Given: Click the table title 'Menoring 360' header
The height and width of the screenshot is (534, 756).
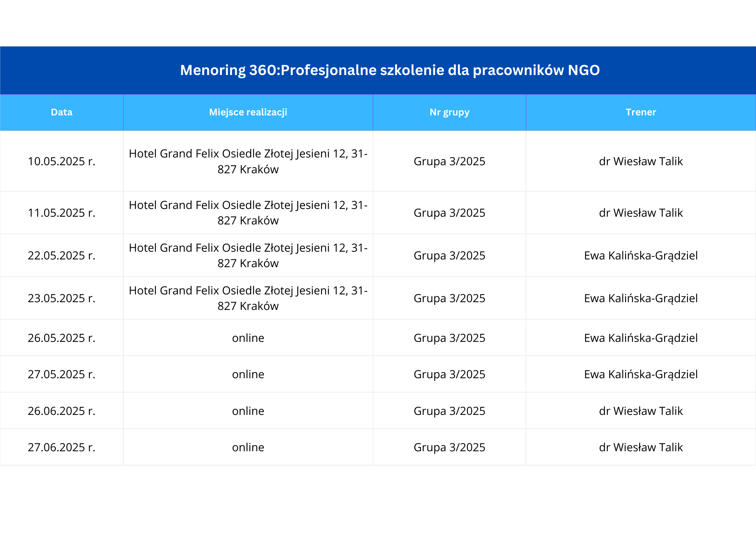Looking at the screenshot, I should pyautogui.click(x=390, y=70).
